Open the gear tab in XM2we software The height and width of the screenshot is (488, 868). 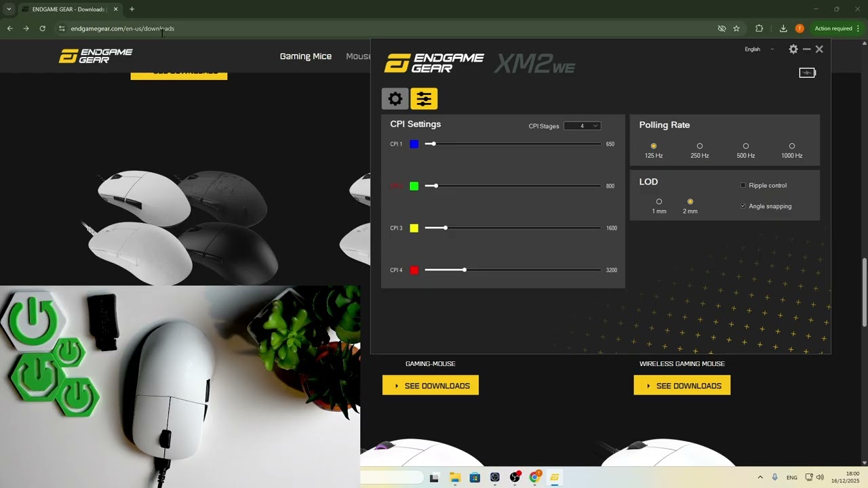395,99
